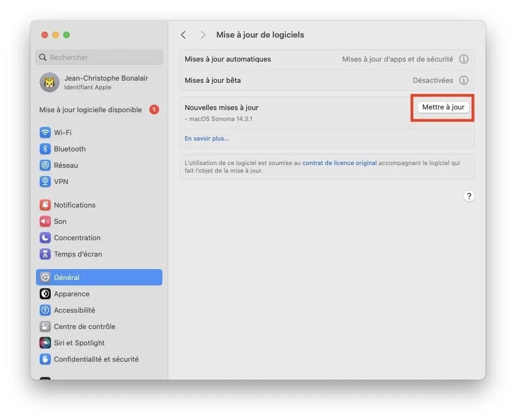Click the Mettre à jour button

[x=444, y=107]
